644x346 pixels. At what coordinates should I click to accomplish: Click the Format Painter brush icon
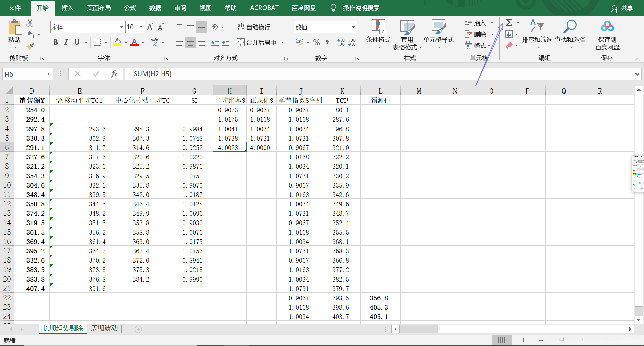(30, 46)
